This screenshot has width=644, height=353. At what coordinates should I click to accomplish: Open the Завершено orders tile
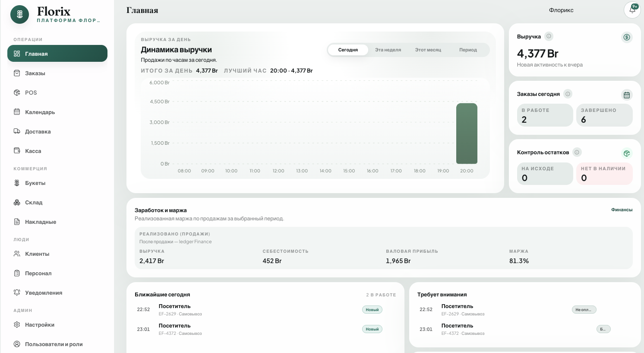(x=604, y=115)
